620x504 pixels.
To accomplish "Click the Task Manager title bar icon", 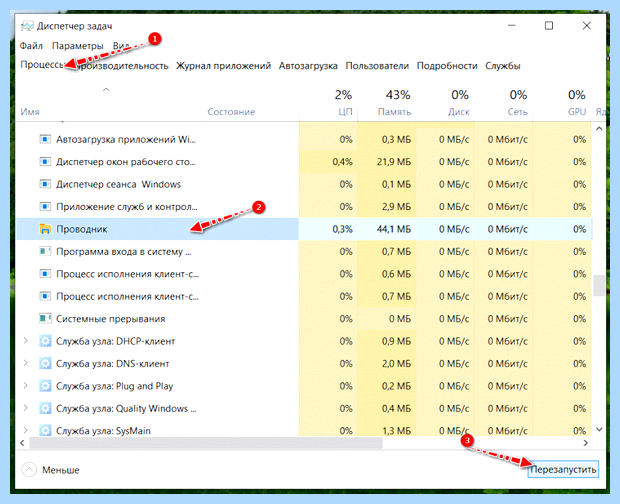I will tap(27, 26).
